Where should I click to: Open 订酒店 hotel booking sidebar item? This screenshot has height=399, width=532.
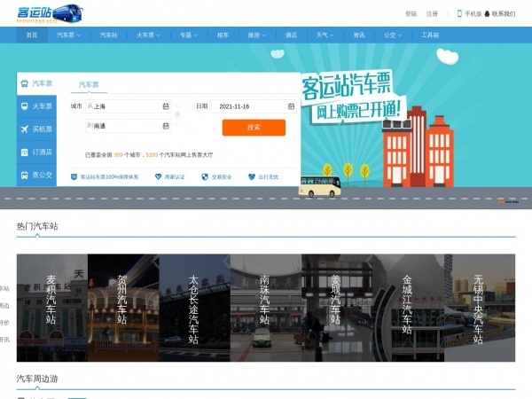[37, 153]
